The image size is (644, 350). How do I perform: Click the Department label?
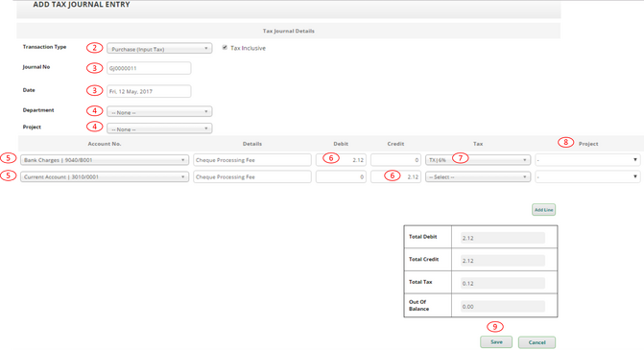tap(38, 110)
